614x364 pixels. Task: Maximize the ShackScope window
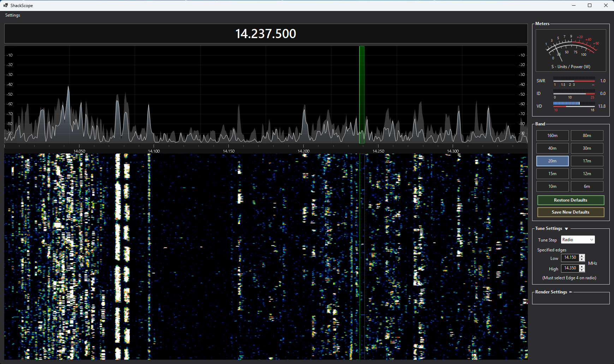590,5
